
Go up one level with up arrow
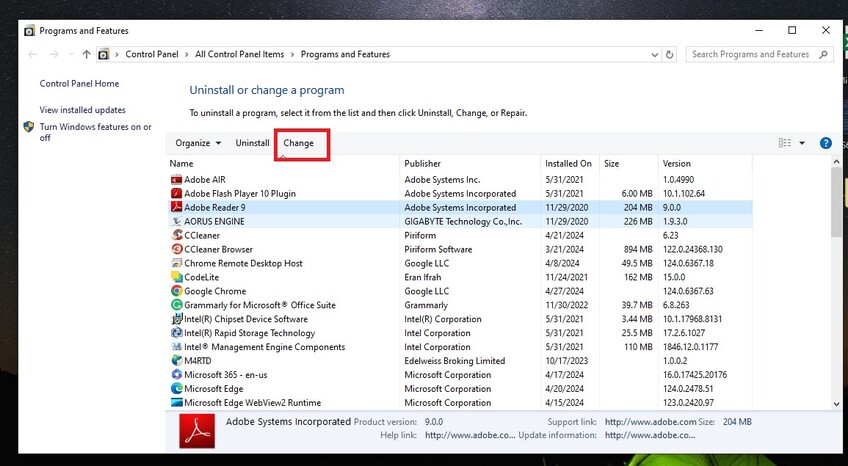(x=87, y=54)
